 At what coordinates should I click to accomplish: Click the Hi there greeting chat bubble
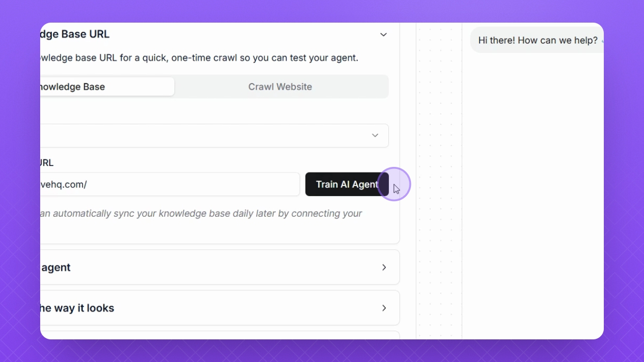click(537, 40)
